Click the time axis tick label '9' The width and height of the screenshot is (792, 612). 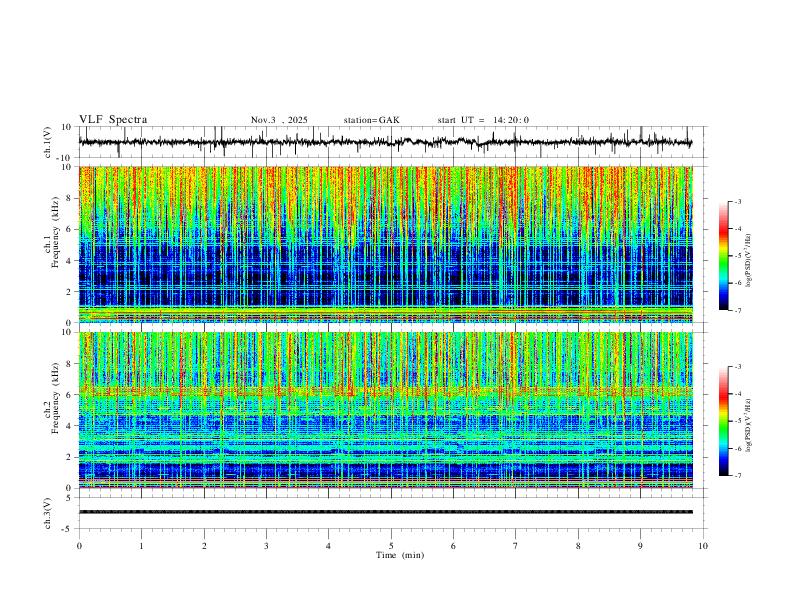[640, 546]
